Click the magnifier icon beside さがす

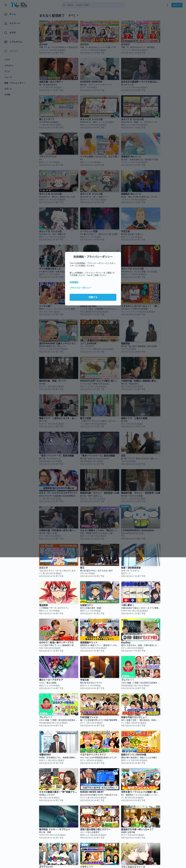click(6, 33)
